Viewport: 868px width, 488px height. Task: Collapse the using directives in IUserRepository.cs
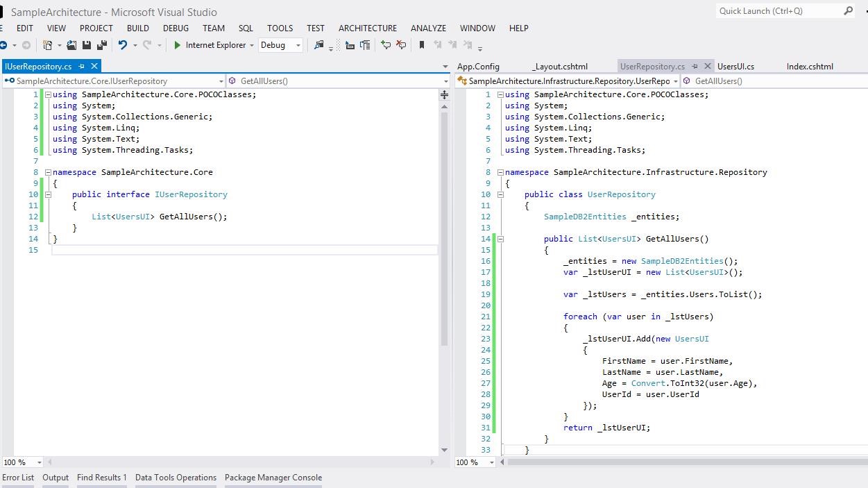tap(48, 94)
